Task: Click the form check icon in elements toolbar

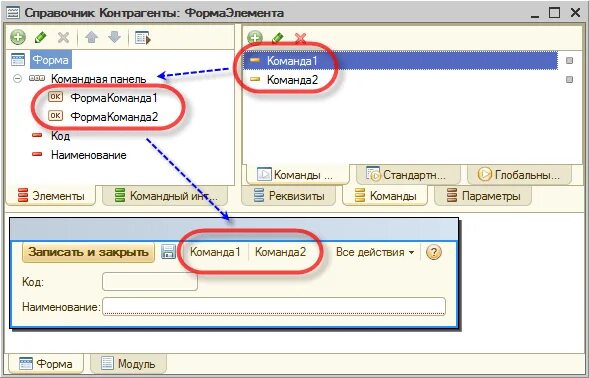Action: pyautogui.click(x=143, y=38)
